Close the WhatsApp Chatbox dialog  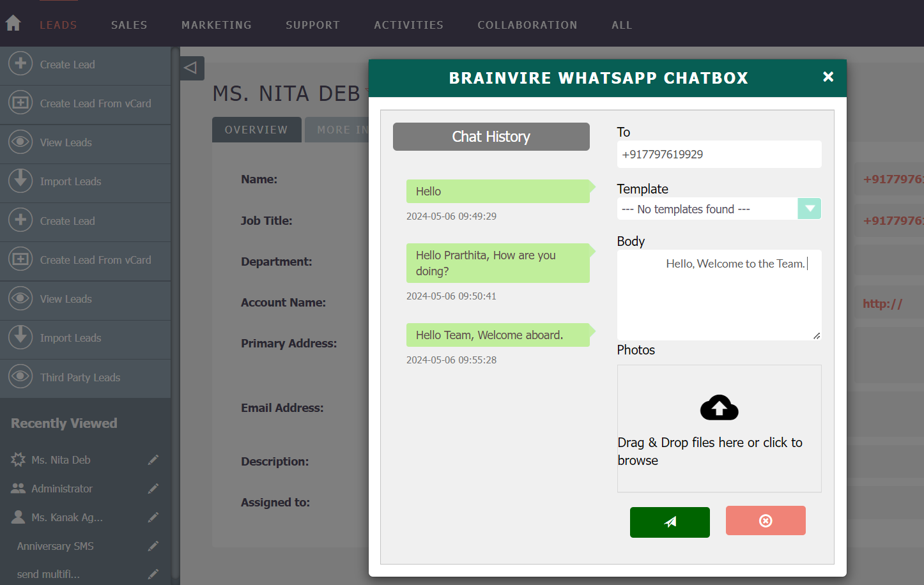828,77
